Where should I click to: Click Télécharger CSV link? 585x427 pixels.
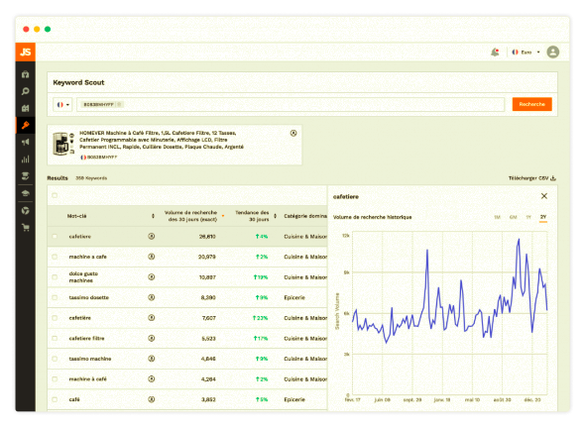(532, 178)
